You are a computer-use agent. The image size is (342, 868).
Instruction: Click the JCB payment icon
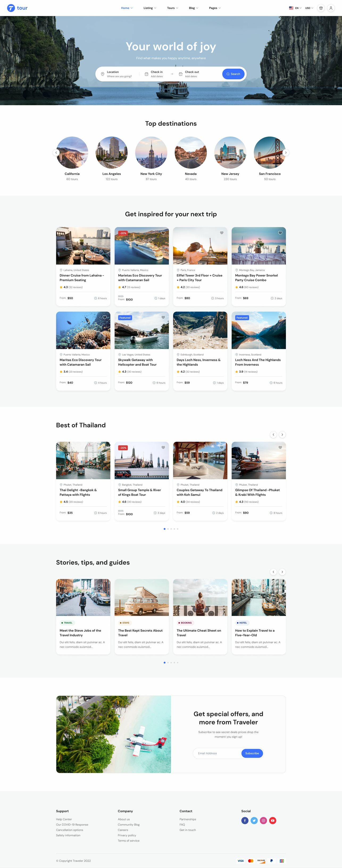pyautogui.click(x=282, y=861)
